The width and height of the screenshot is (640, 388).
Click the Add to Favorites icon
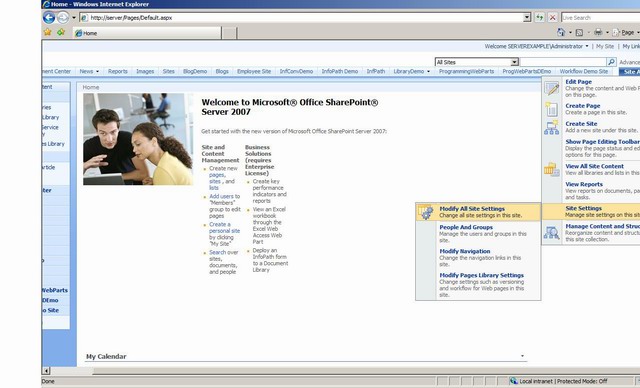point(61,32)
